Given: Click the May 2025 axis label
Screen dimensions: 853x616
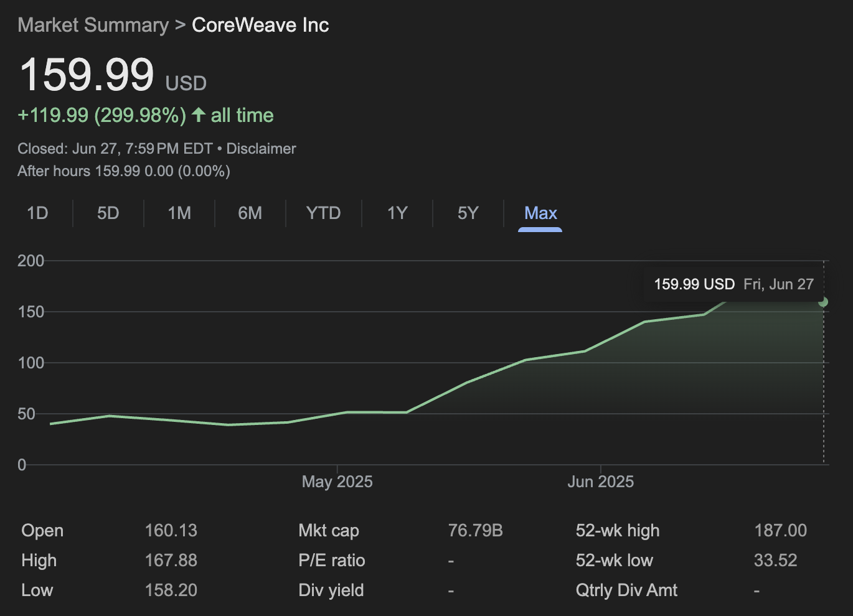Looking at the screenshot, I should coord(337,482).
